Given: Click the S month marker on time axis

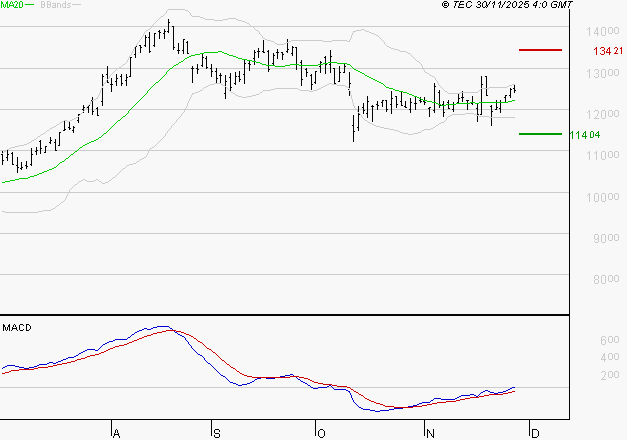Looking at the screenshot, I should [x=217, y=434].
